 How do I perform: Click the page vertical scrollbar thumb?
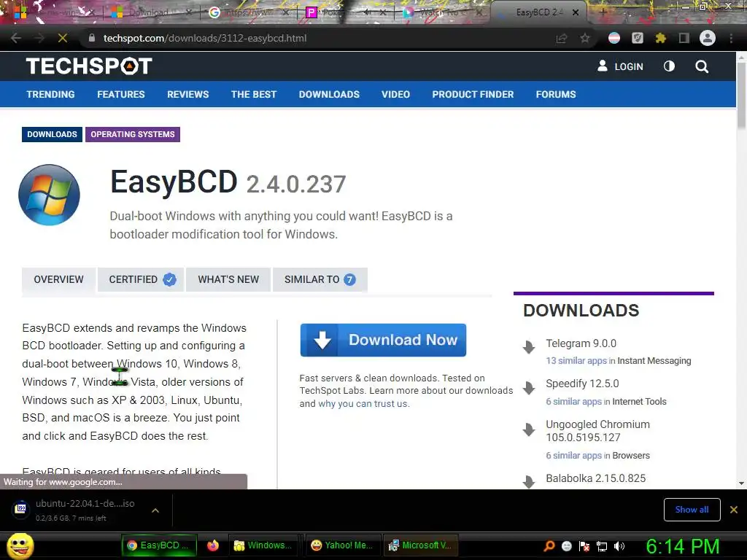click(741, 96)
